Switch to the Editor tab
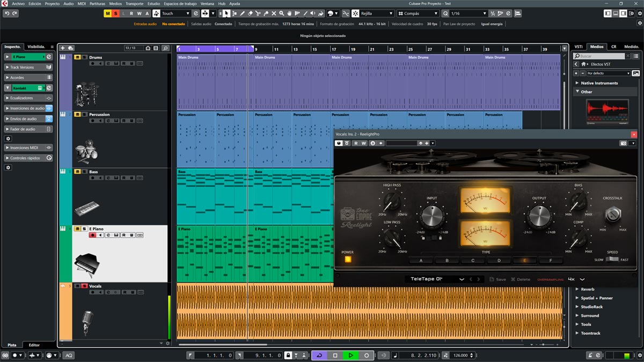The height and width of the screenshot is (362, 644). point(34,345)
